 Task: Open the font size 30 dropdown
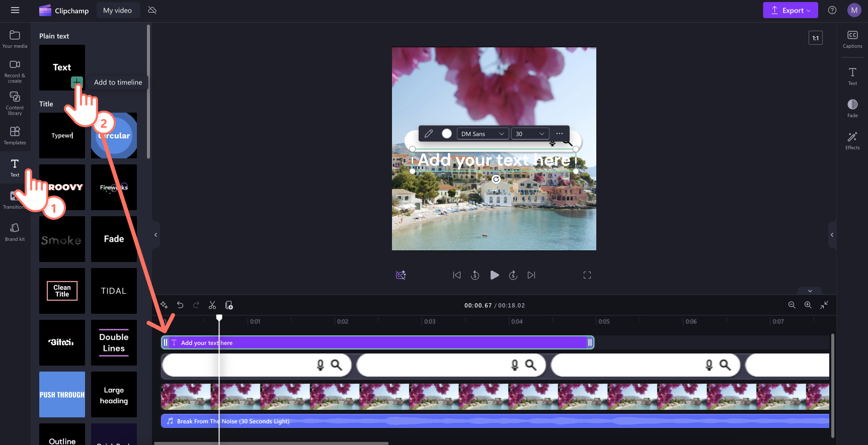(530, 134)
